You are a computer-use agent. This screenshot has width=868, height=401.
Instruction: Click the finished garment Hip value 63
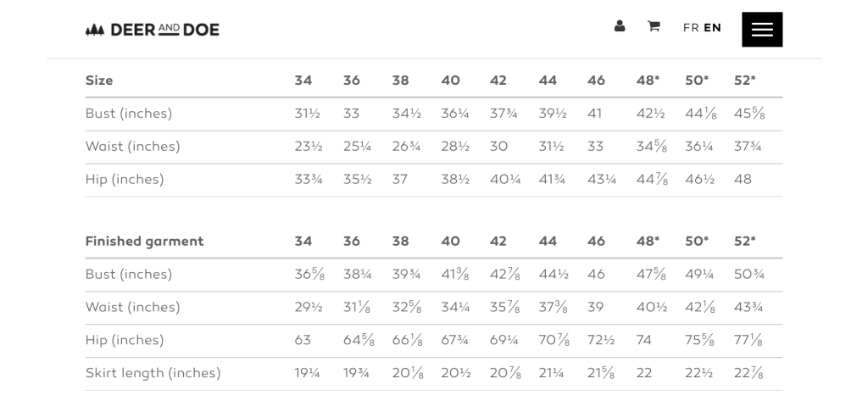303,340
